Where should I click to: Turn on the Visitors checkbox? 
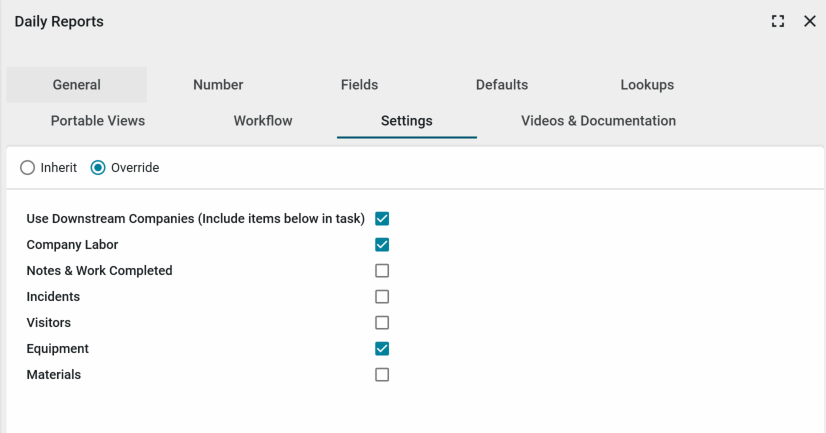tap(382, 323)
